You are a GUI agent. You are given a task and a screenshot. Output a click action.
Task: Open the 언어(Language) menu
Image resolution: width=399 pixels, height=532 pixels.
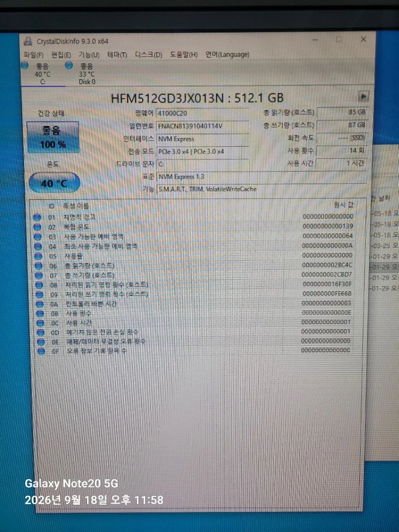[x=227, y=54]
